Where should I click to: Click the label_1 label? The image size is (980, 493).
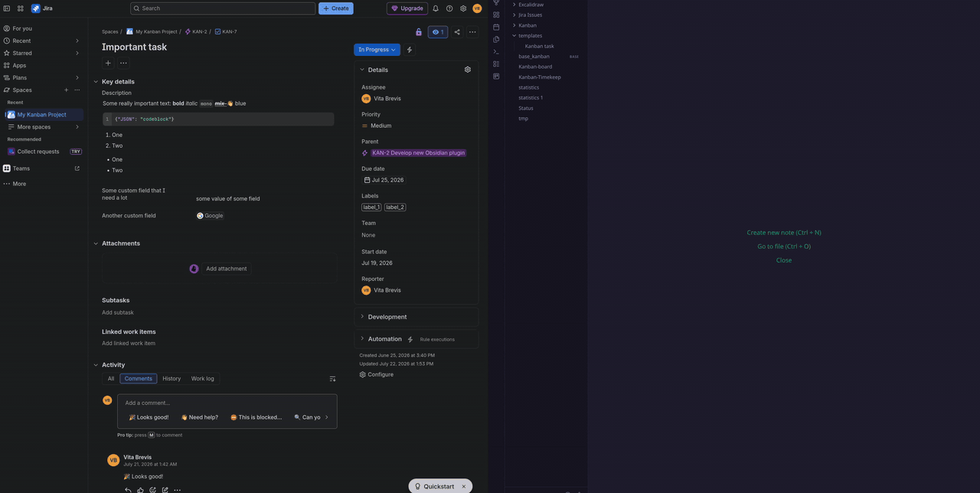pos(371,207)
